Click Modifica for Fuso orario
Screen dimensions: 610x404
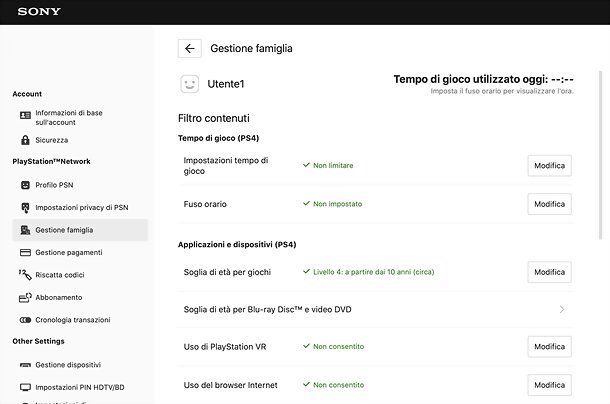point(549,204)
